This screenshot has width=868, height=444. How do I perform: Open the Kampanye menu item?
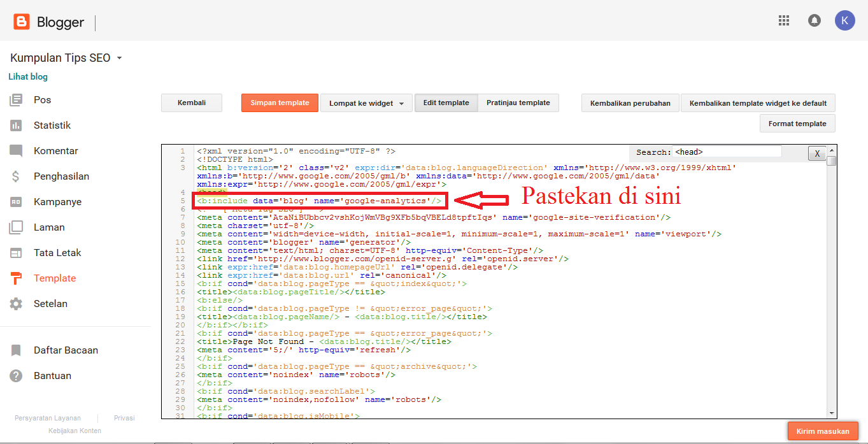click(x=57, y=202)
